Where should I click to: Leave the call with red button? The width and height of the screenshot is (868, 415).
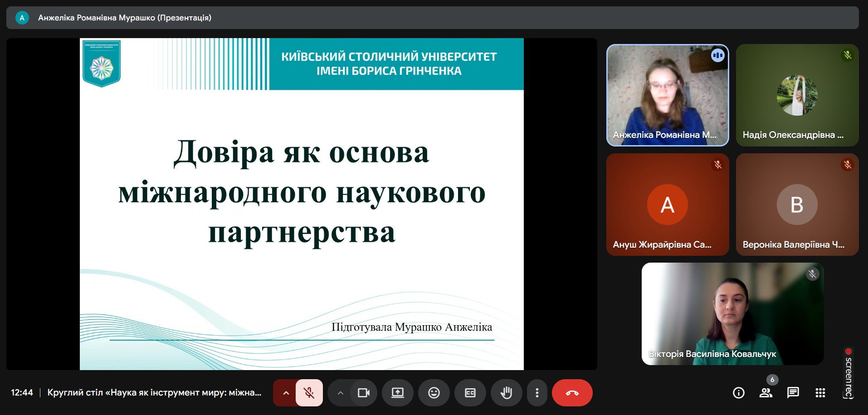(572, 393)
